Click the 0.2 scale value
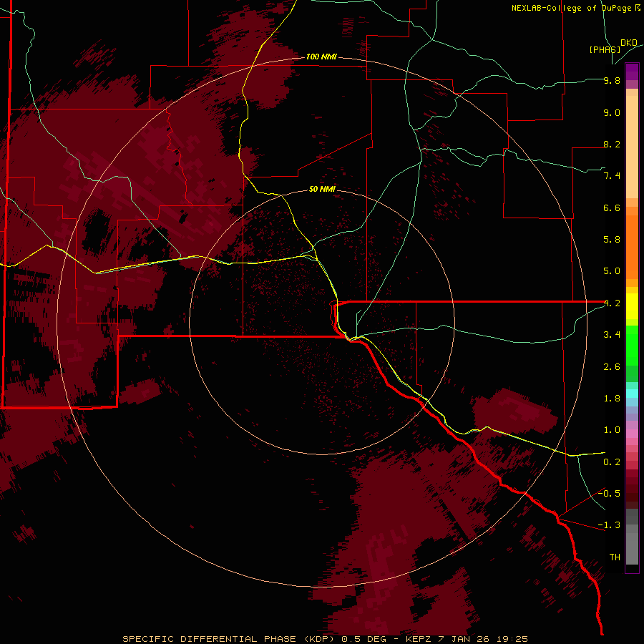This screenshot has width=644, height=644. click(612, 462)
